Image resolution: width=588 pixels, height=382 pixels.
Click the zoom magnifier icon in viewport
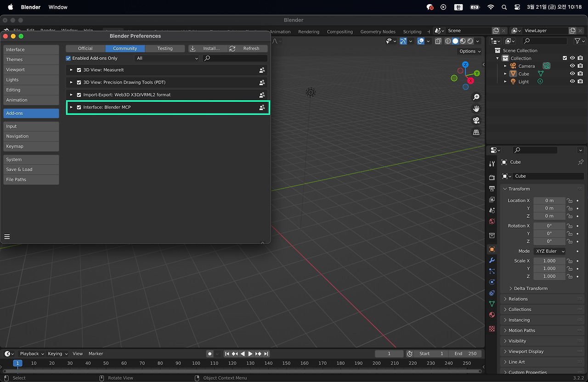tap(476, 97)
